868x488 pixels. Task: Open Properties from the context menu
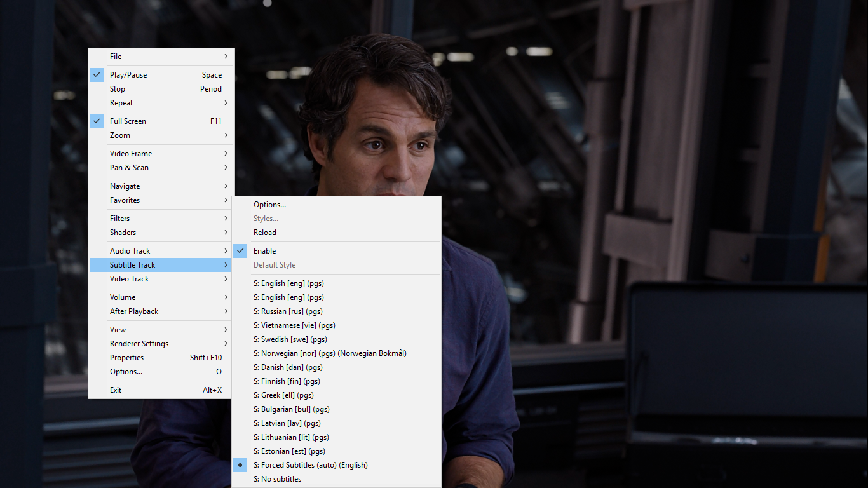tap(161, 358)
